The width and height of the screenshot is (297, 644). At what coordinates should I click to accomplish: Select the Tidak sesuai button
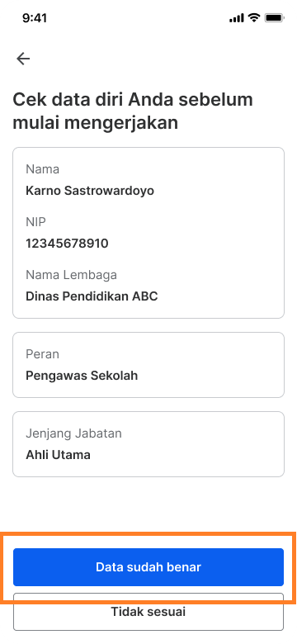point(148,612)
